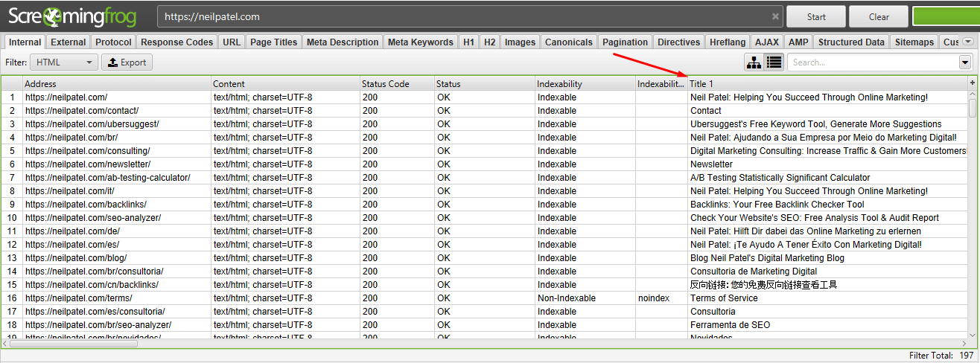Select the https://neilpatel.com/blog/ address
Screen dimensions: 980x363
pyautogui.click(x=76, y=258)
